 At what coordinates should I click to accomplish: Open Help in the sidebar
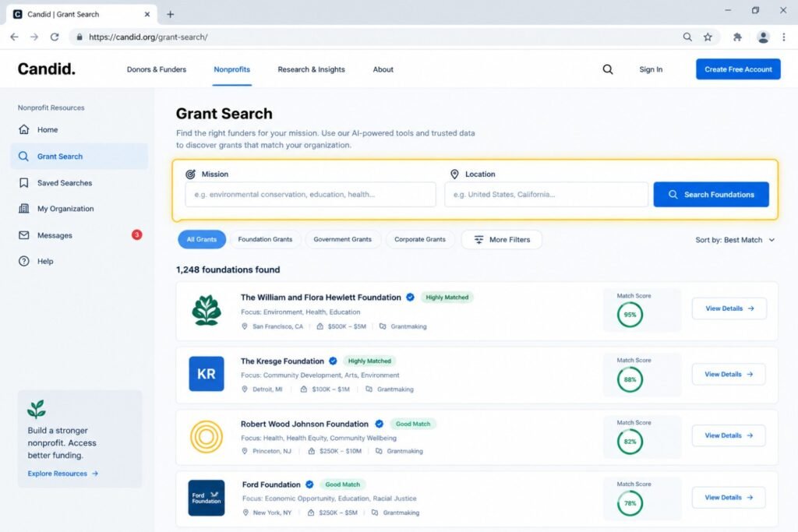click(79, 261)
